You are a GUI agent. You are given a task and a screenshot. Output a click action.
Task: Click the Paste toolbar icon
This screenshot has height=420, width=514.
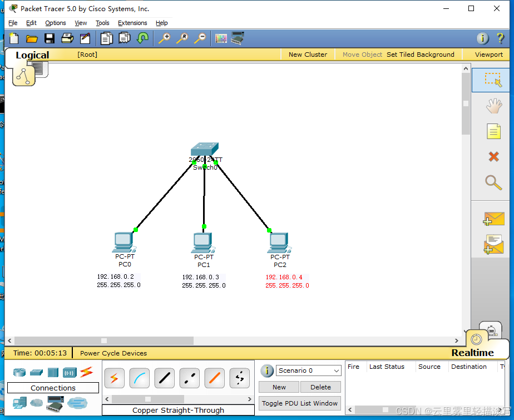[125, 38]
